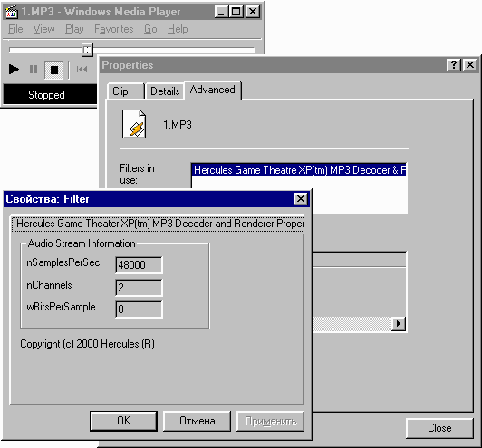
Task: Open the File menu
Action: click(x=15, y=29)
